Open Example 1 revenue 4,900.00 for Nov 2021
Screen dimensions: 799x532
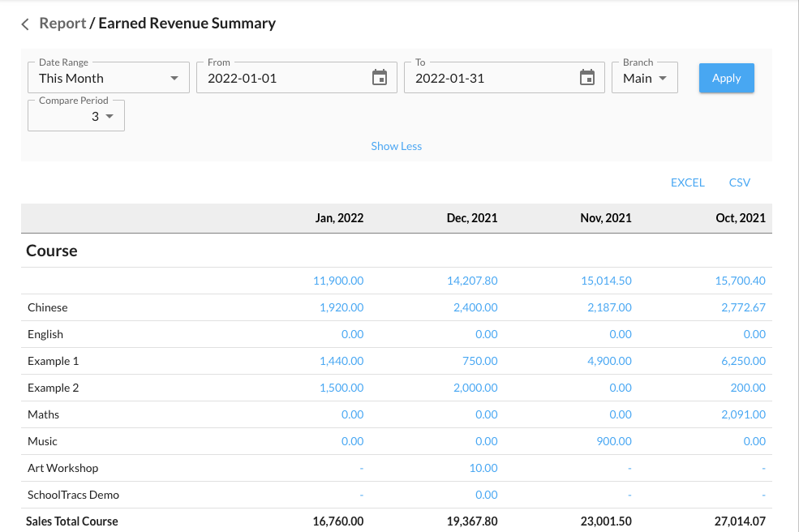(609, 361)
